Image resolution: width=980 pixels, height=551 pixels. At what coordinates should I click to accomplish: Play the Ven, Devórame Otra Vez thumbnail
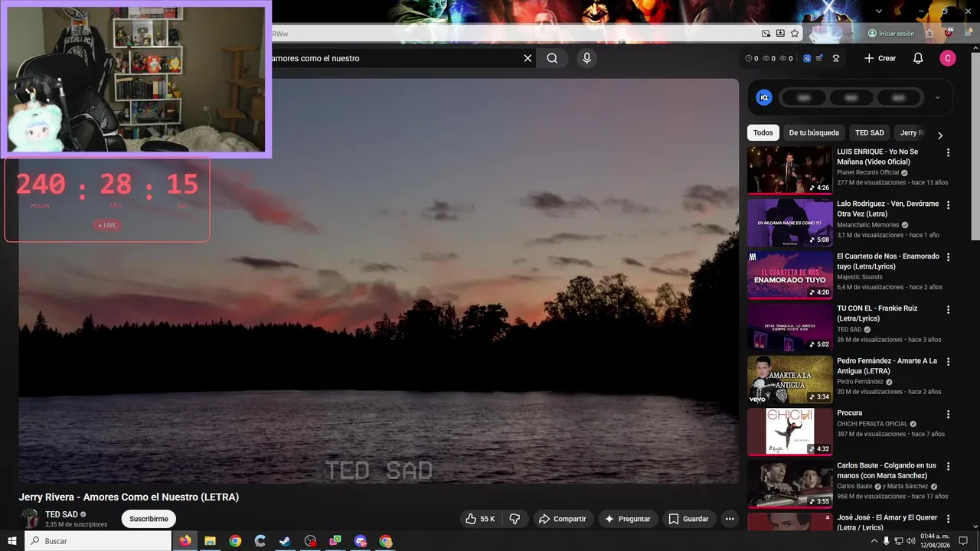click(x=789, y=223)
